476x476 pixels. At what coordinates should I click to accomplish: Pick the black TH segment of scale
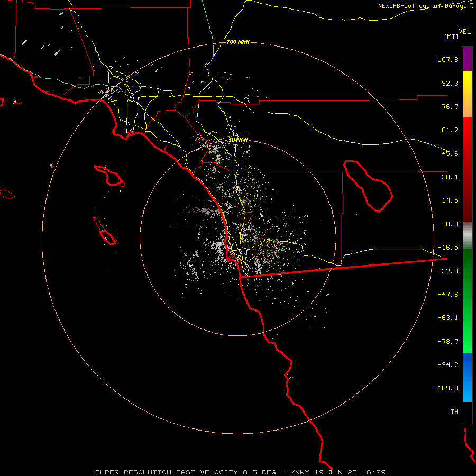click(x=467, y=413)
